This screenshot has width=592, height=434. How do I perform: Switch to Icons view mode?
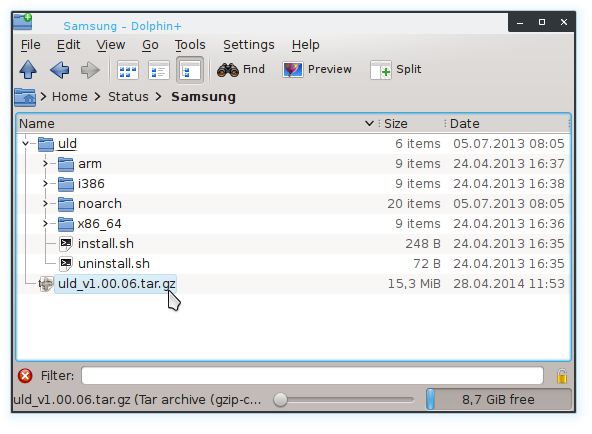(x=128, y=70)
